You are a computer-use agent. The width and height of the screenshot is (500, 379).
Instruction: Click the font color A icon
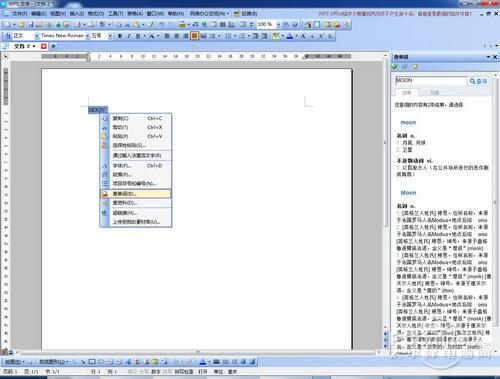(290, 36)
